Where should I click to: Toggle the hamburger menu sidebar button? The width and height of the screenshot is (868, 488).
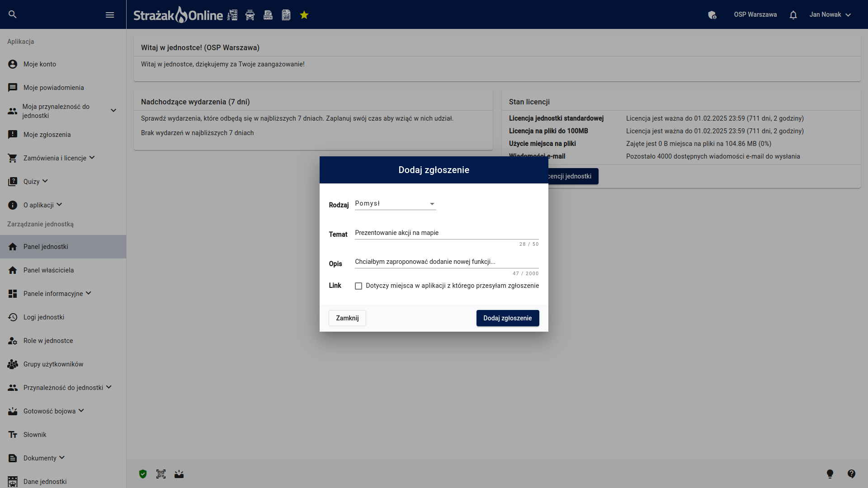(110, 15)
